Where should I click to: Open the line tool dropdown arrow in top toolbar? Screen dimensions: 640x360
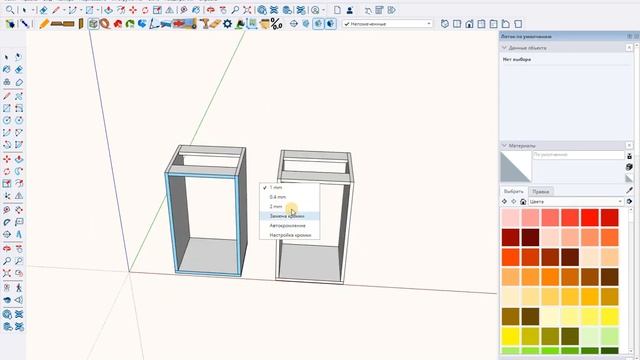[64, 10]
